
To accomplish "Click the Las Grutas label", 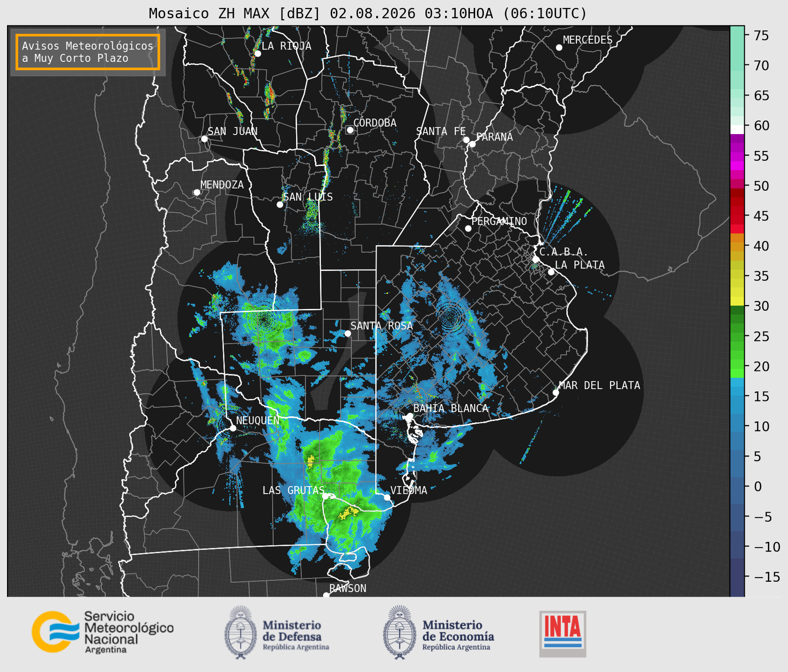I will (293, 490).
